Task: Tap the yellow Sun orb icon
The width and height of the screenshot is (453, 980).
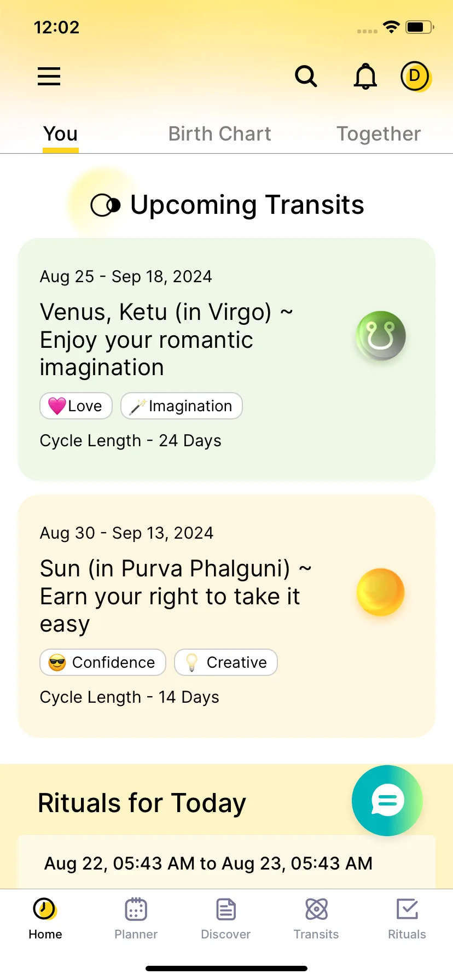Action: 380,592
